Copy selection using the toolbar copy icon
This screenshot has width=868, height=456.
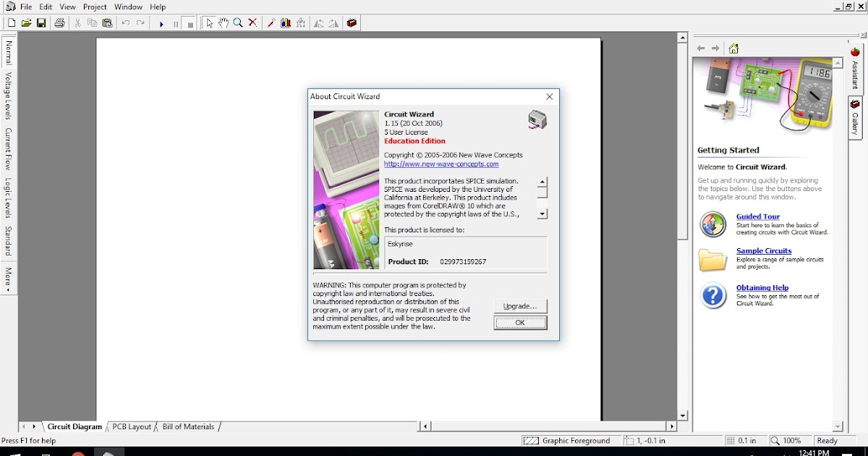click(x=93, y=23)
